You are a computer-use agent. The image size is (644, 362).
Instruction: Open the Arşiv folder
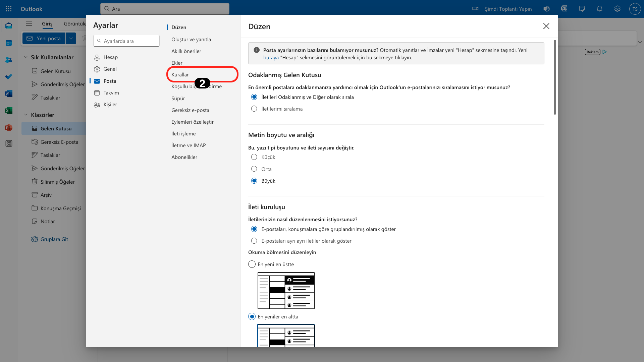[x=46, y=195]
